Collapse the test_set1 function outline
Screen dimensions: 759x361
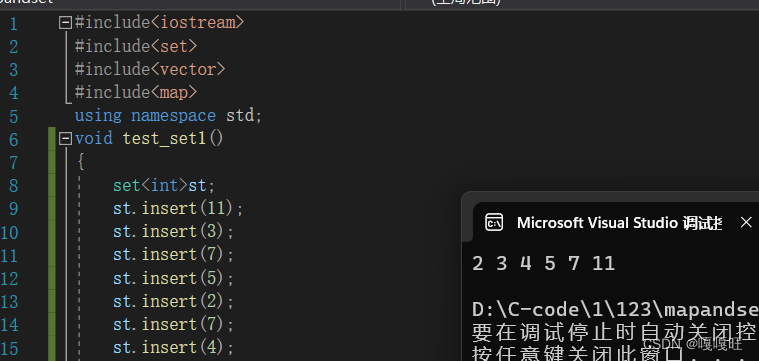pos(65,139)
